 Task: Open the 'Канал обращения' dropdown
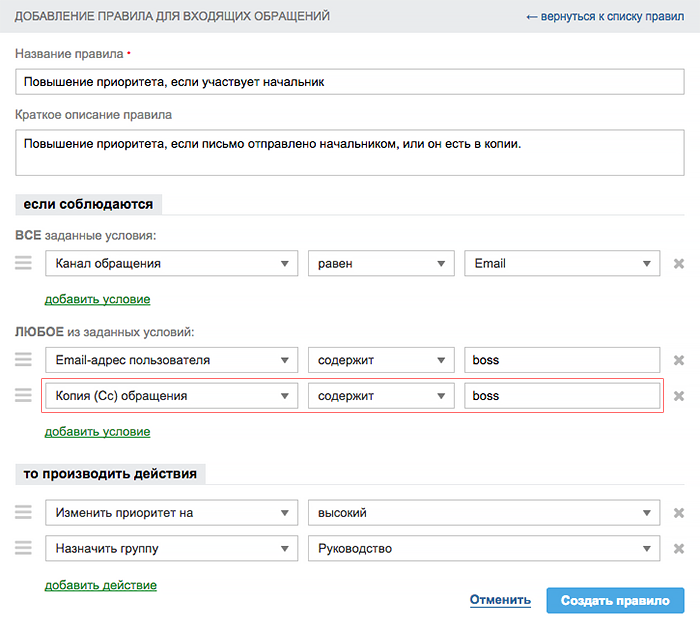coord(171,263)
